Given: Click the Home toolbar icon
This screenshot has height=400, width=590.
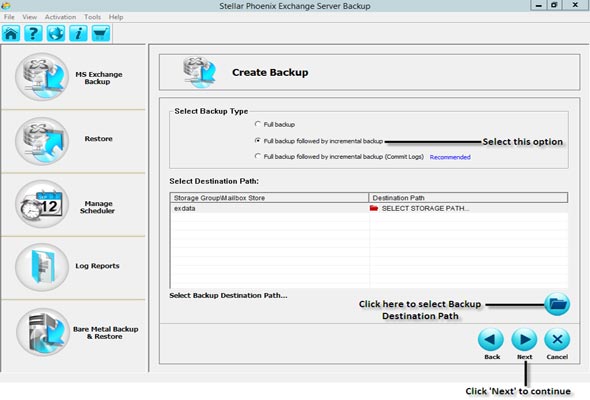Looking at the screenshot, I should click(x=11, y=33).
